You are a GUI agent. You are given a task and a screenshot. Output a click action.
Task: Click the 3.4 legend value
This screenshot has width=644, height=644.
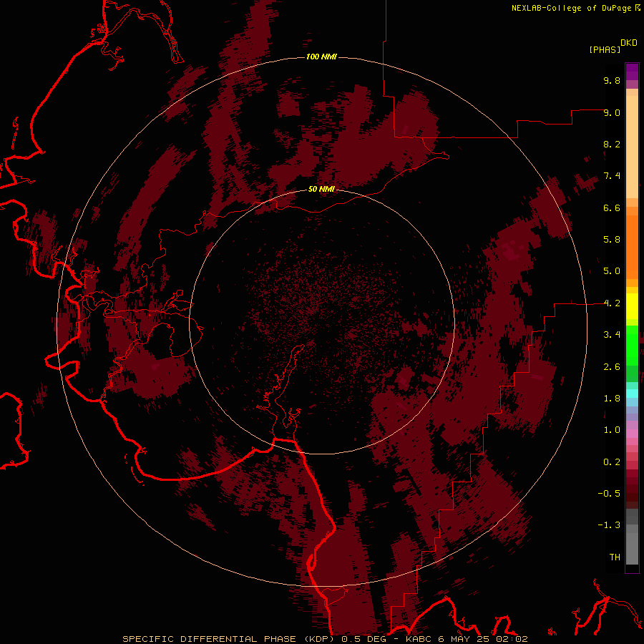point(612,335)
